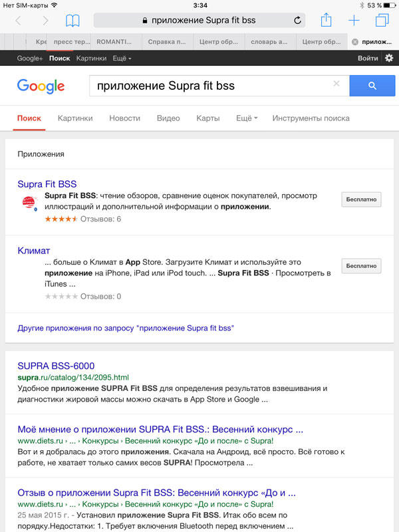Screen dimensions: 399x532
Task: Tap the Safari back arrow
Action: [x=19, y=21]
